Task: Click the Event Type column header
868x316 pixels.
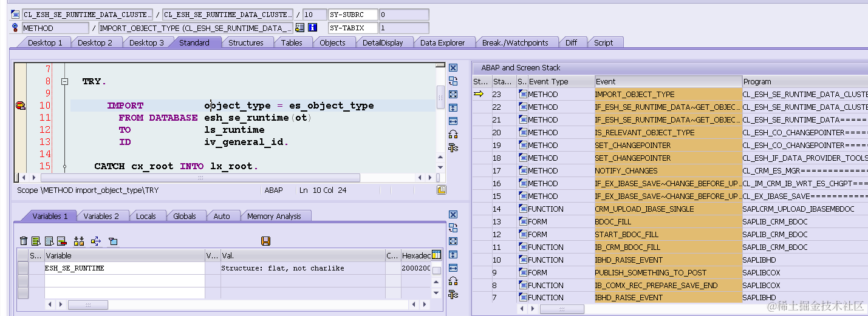Action: [561, 81]
